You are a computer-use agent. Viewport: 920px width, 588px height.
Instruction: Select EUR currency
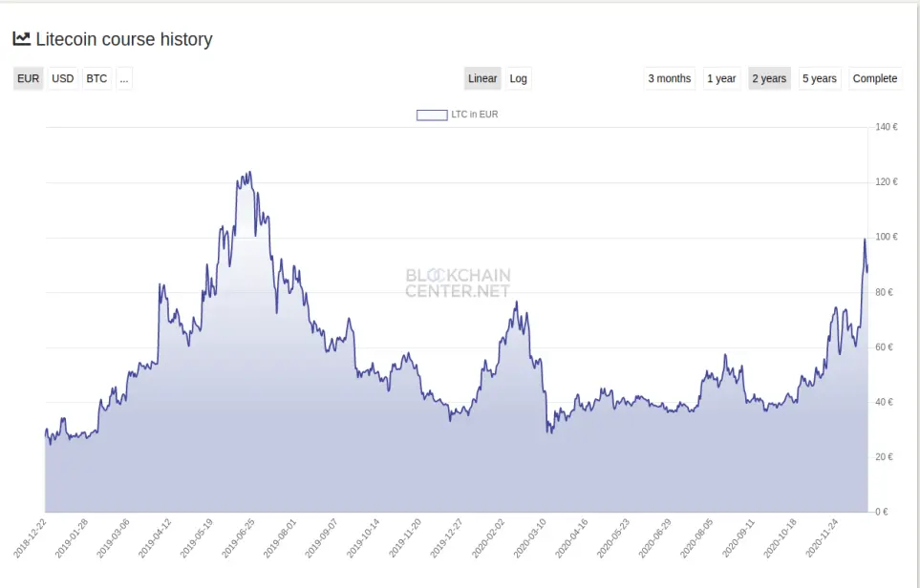[x=28, y=78]
